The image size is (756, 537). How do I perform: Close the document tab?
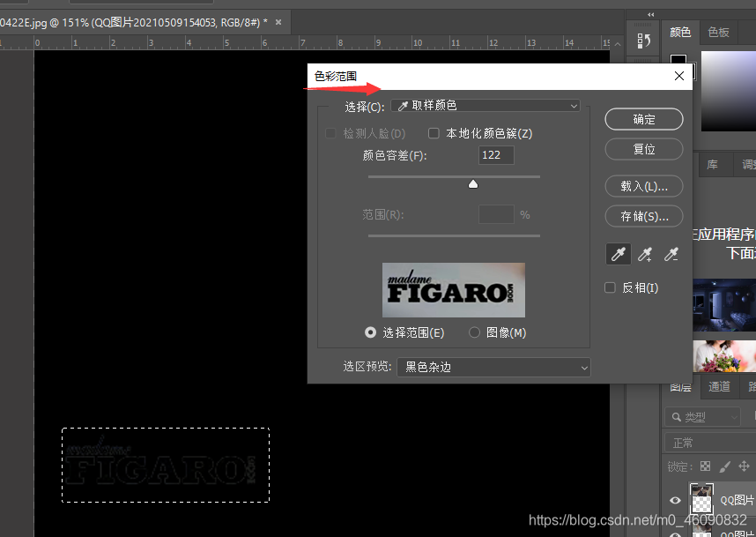pos(278,22)
